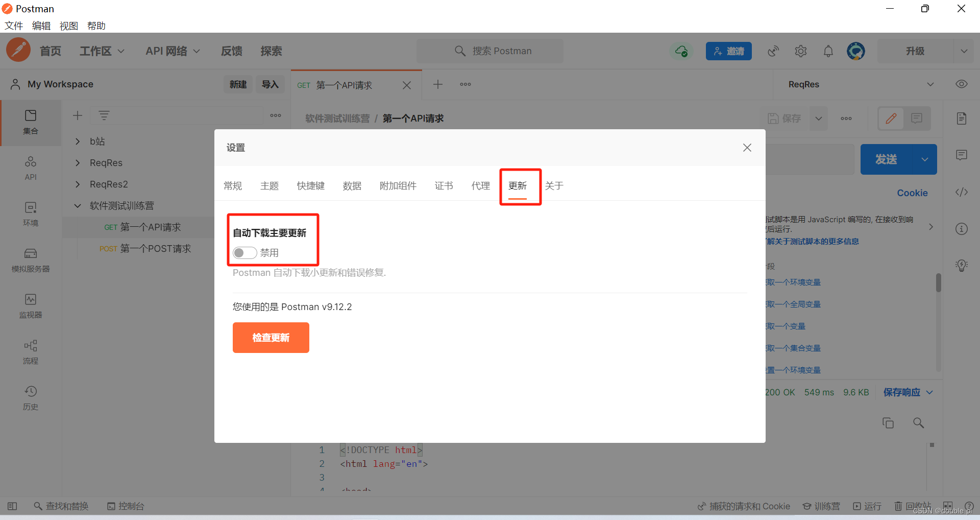
Task: Click the Postman logo icon in header
Action: pos(18,50)
